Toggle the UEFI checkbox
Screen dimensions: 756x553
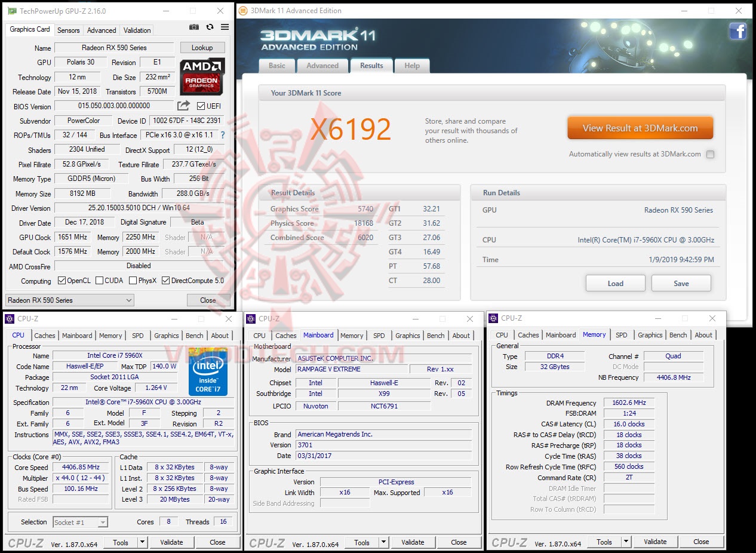point(200,106)
